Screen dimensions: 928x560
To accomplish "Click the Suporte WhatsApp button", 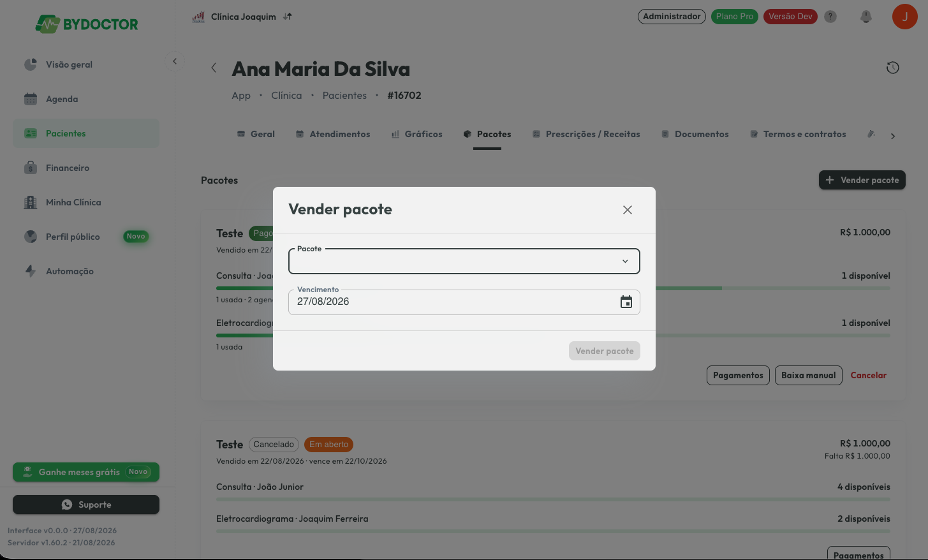I will pyautogui.click(x=86, y=505).
